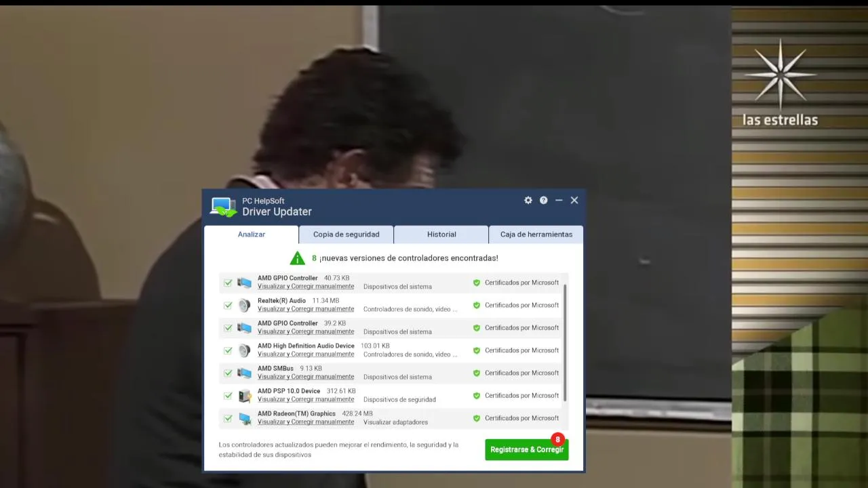Click the device icon for AMD GPIO Controller 39.2 KB
This screenshot has width=868, height=488.
coord(244,328)
